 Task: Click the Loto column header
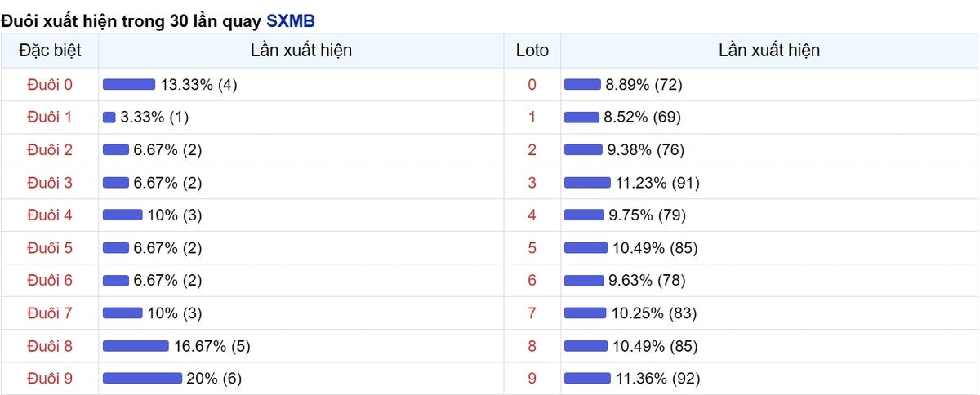click(532, 51)
